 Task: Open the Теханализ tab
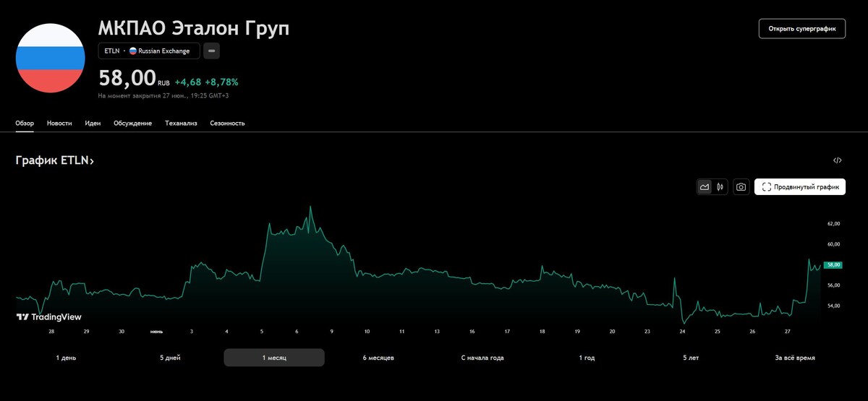pyautogui.click(x=181, y=124)
